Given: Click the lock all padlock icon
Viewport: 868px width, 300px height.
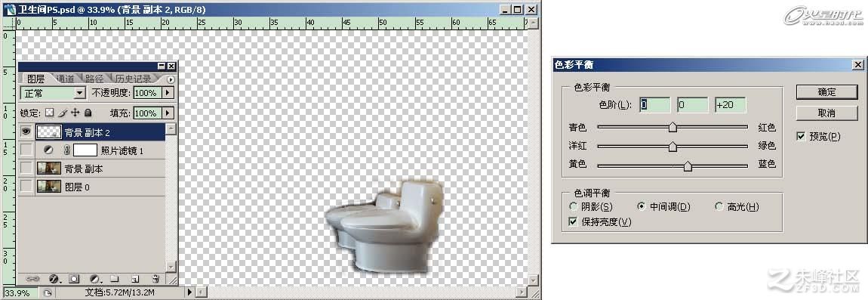Looking at the screenshot, I should click(x=88, y=113).
